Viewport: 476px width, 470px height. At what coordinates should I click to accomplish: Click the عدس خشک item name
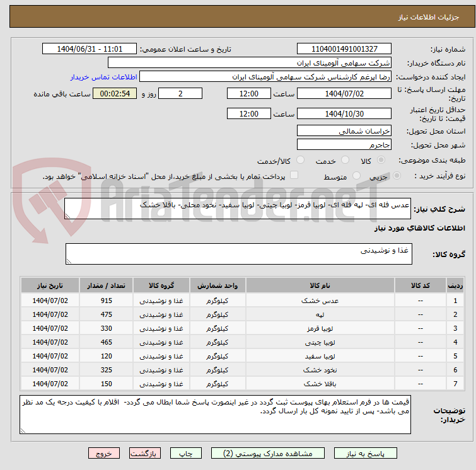[x=320, y=301]
